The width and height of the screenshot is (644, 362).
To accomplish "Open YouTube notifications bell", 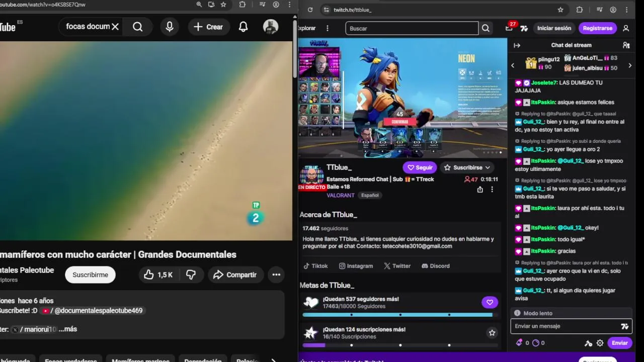I will click(243, 27).
